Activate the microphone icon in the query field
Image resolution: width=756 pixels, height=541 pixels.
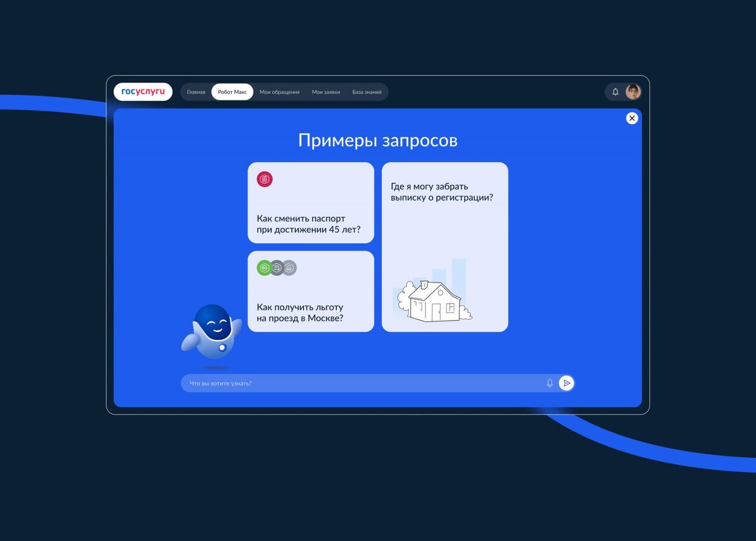[549, 382]
